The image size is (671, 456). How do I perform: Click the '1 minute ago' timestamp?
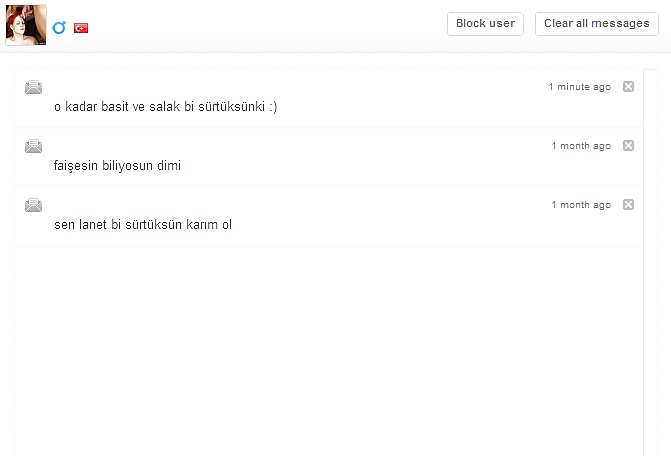pos(579,87)
